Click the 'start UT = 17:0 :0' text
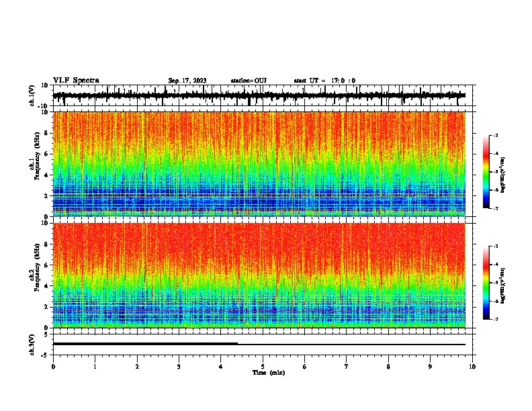 tap(324, 81)
